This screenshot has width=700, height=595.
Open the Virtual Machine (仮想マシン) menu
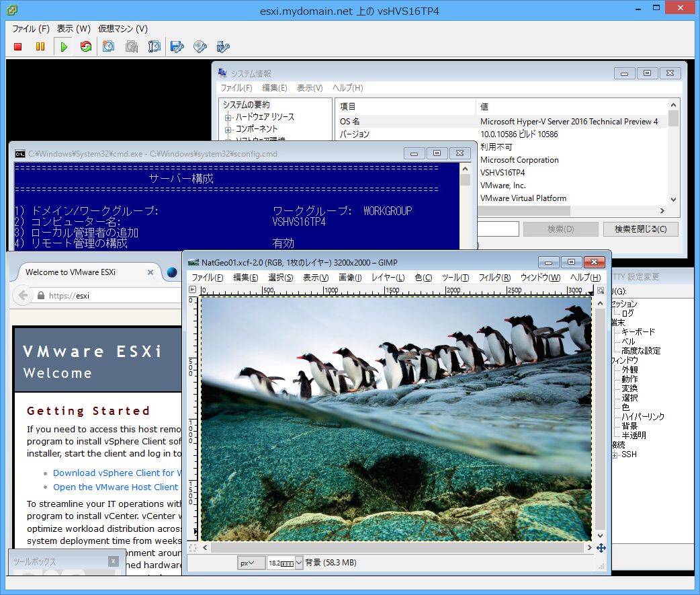pos(123,29)
